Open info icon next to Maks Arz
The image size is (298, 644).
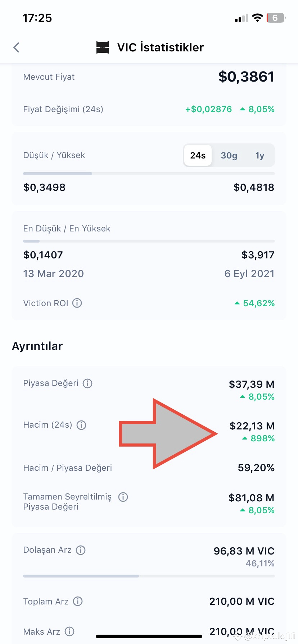[69, 631]
